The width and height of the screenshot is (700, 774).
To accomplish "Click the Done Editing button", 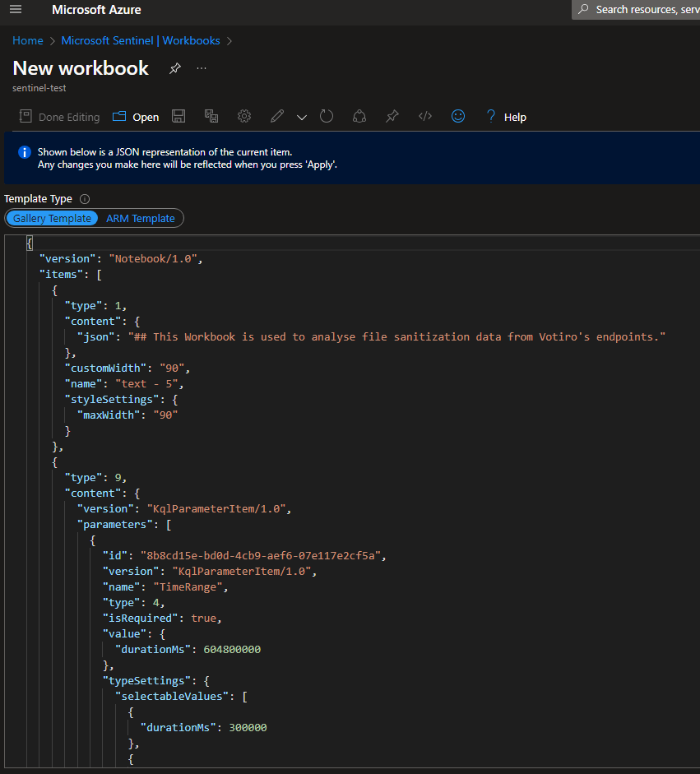I will (60, 117).
